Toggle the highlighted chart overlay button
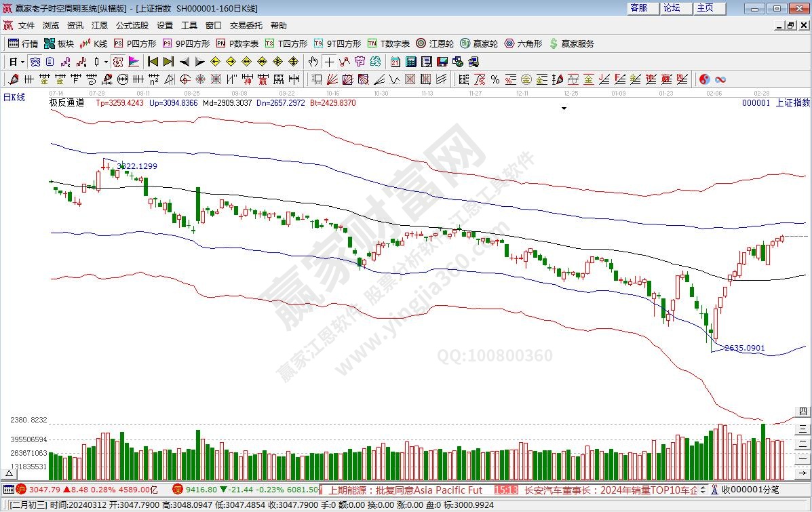Viewport: 812px width, 512px height. click(x=118, y=62)
